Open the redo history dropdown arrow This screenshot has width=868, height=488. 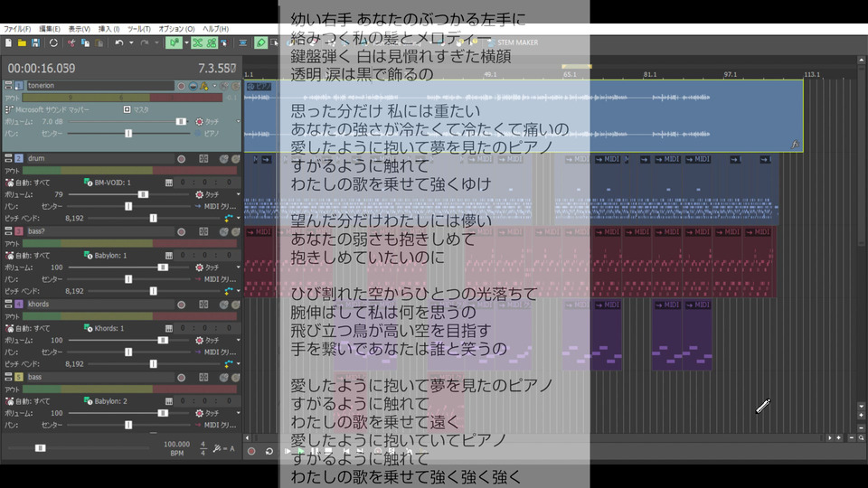pos(156,42)
